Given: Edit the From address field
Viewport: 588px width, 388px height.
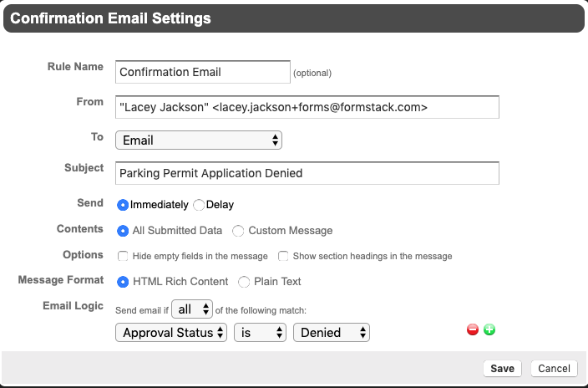Looking at the screenshot, I should (307, 107).
